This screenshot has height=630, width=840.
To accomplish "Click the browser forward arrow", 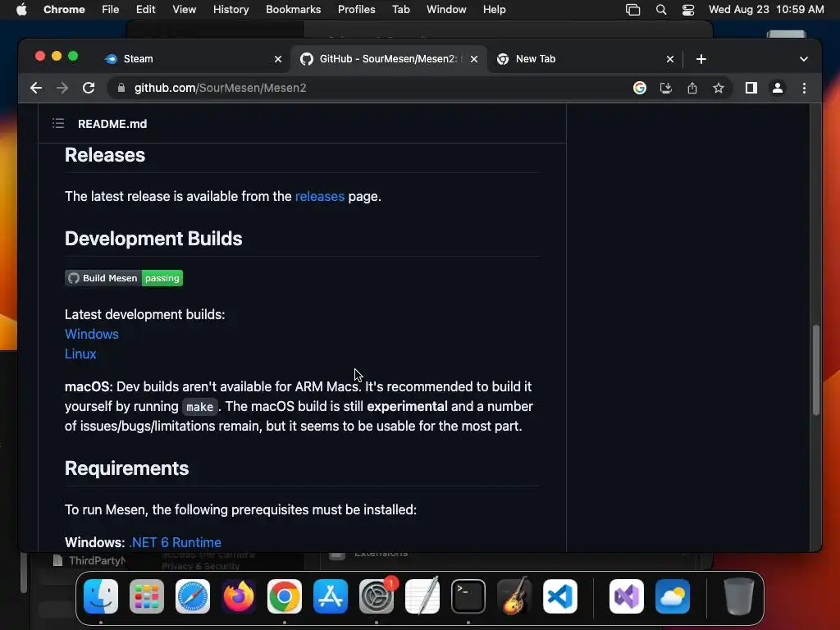I will pos(62,88).
